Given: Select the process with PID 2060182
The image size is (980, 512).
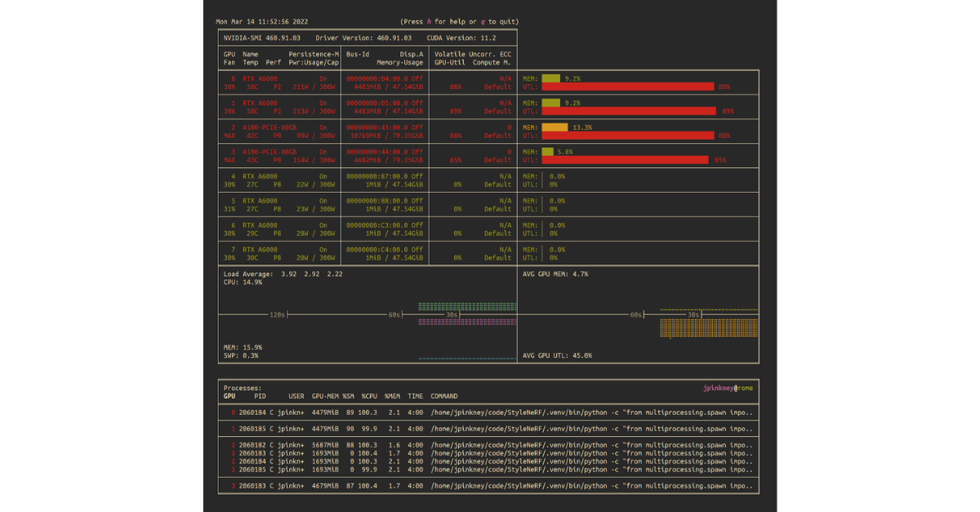Looking at the screenshot, I should 254,445.
